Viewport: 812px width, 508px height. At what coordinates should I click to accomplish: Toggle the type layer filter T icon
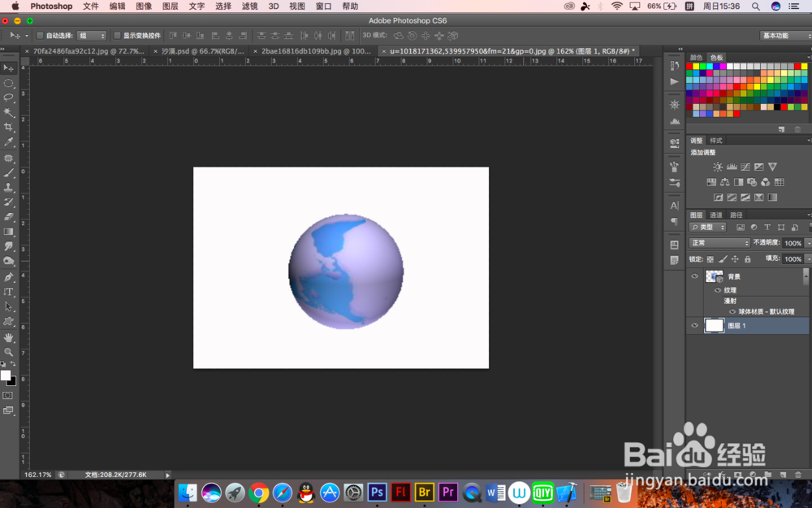point(767,228)
